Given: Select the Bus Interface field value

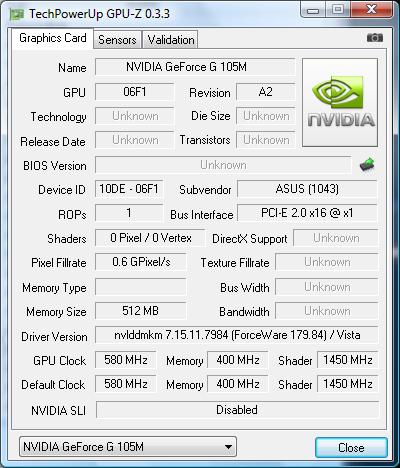Looking at the screenshot, I should (307, 213).
